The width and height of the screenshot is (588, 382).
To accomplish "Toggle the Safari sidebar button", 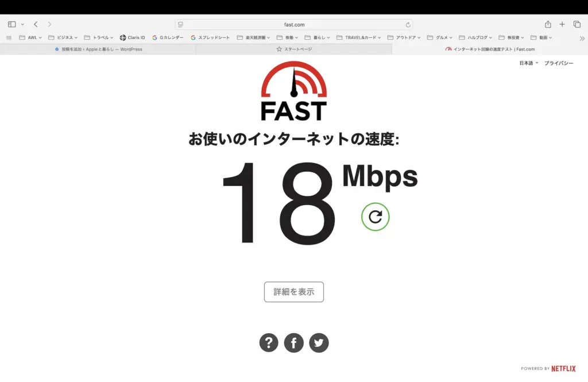I will click(x=11, y=24).
